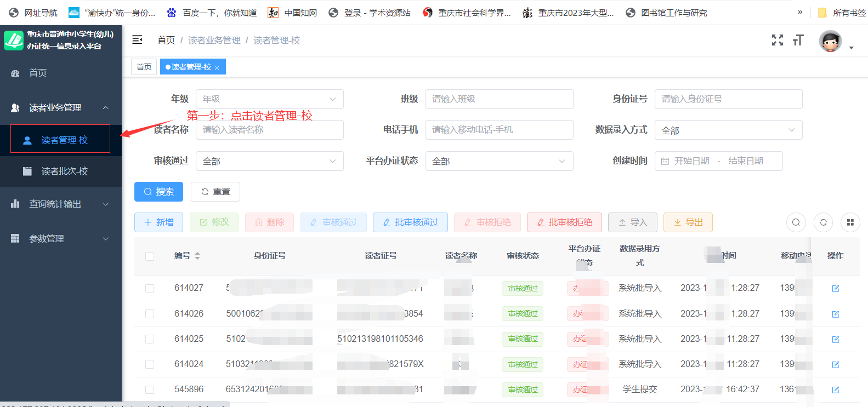
Task: Click the platform logo in the sidebar
Action: 14,40
